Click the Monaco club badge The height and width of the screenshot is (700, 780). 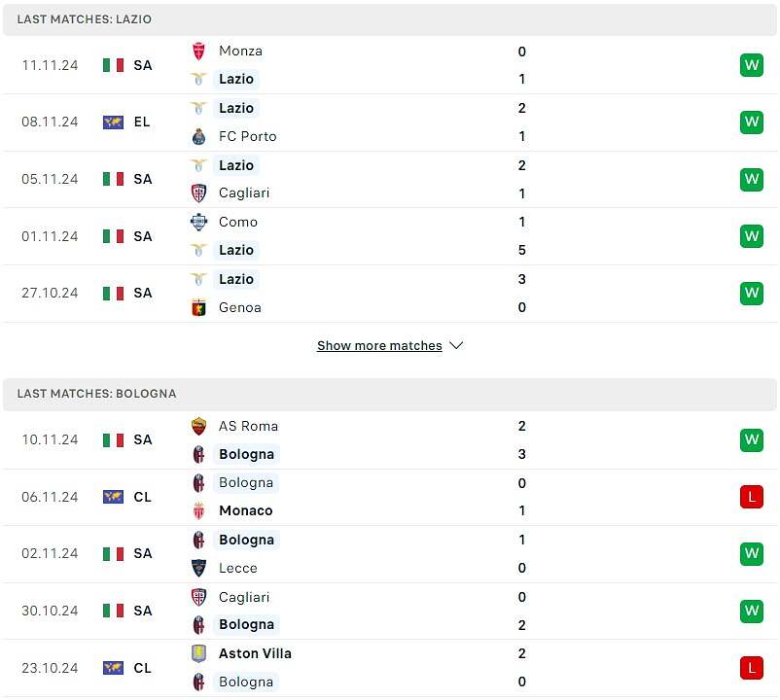coord(198,510)
